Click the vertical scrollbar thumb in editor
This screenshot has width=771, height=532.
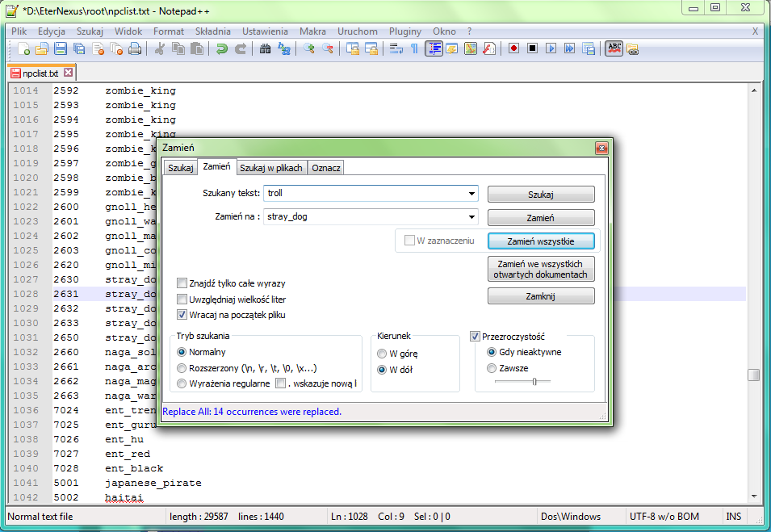(x=753, y=375)
